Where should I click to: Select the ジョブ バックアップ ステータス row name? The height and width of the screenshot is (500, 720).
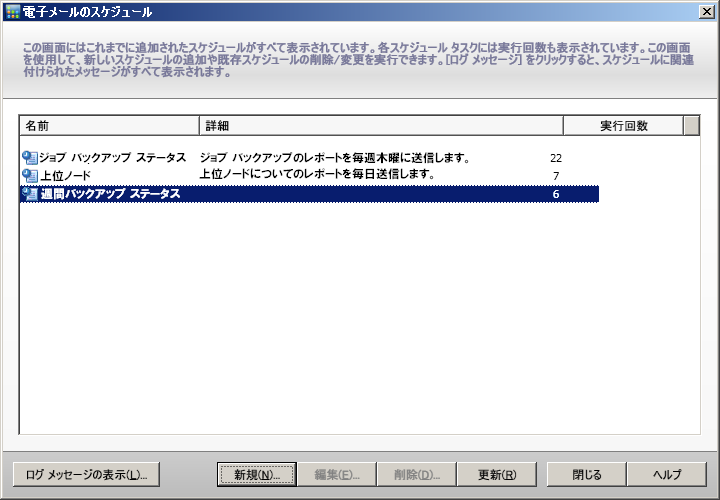[112, 158]
